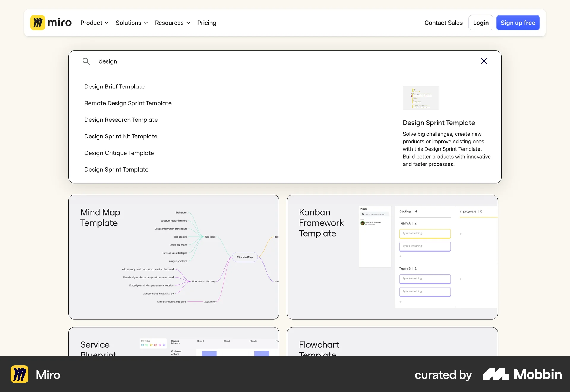Screen dimensions: 570x392
Task: Click the search field inside the People panel
Action: (375, 214)
